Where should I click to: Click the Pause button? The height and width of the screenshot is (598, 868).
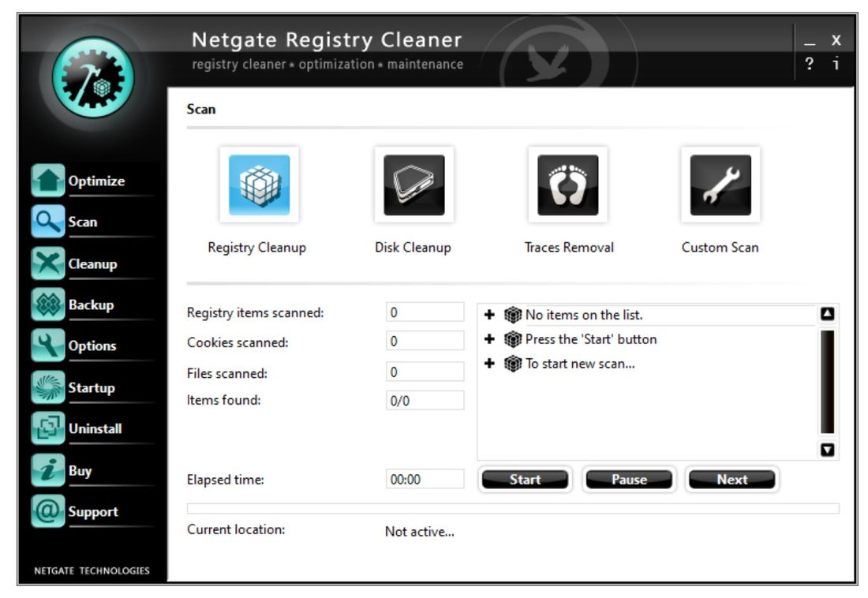629,479
